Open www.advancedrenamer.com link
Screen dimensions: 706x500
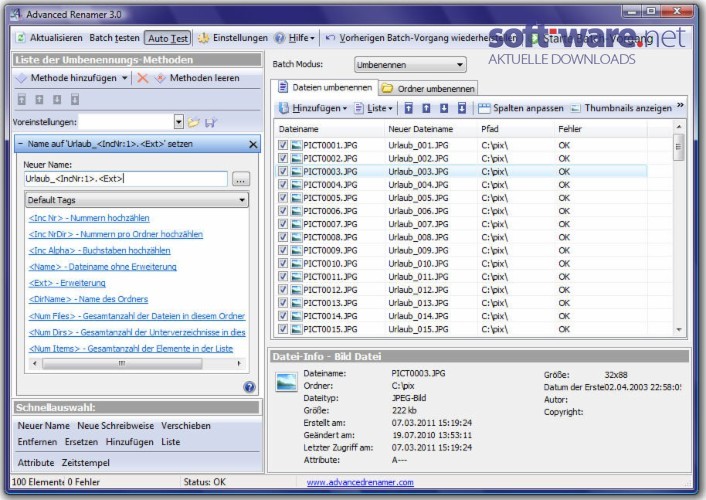tap(360, 482)
